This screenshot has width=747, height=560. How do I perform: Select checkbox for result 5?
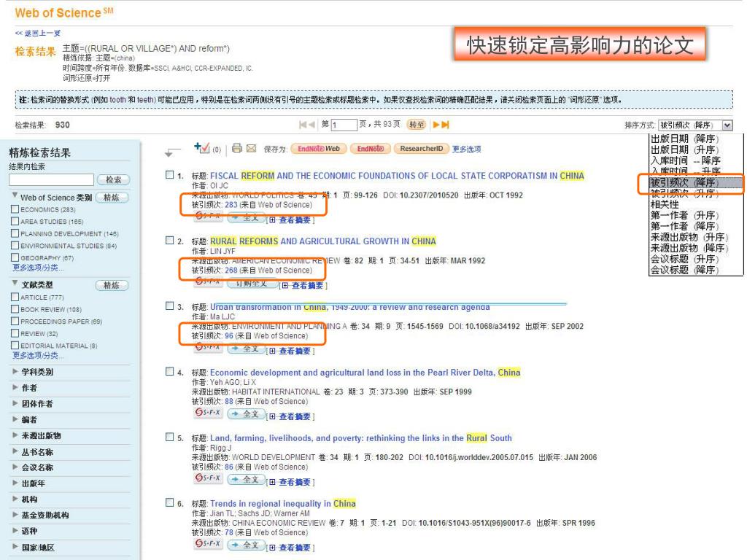pos(169,437)
